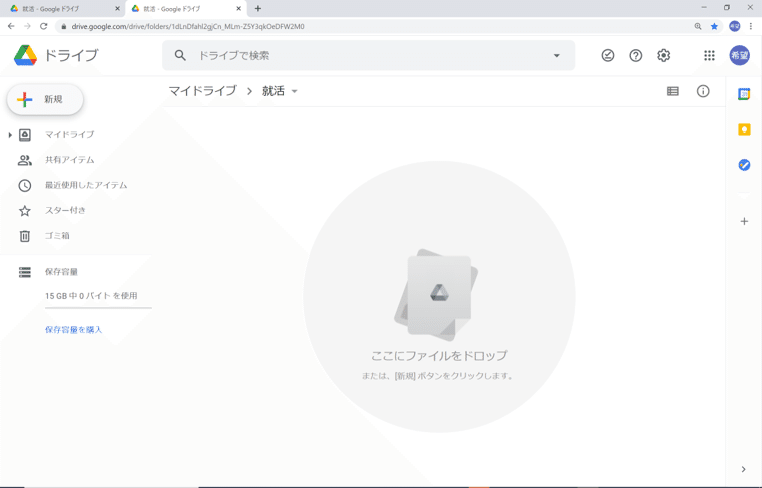The width and height of the screenshot is (762, 488).
Task: Open the offline ready status icon
Action: (x=607, y=55)
